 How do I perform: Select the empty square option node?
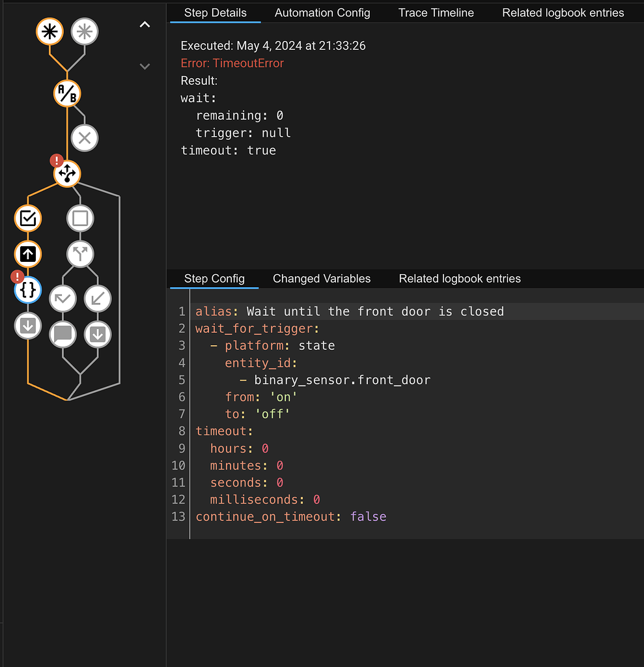tap(80, 218)
